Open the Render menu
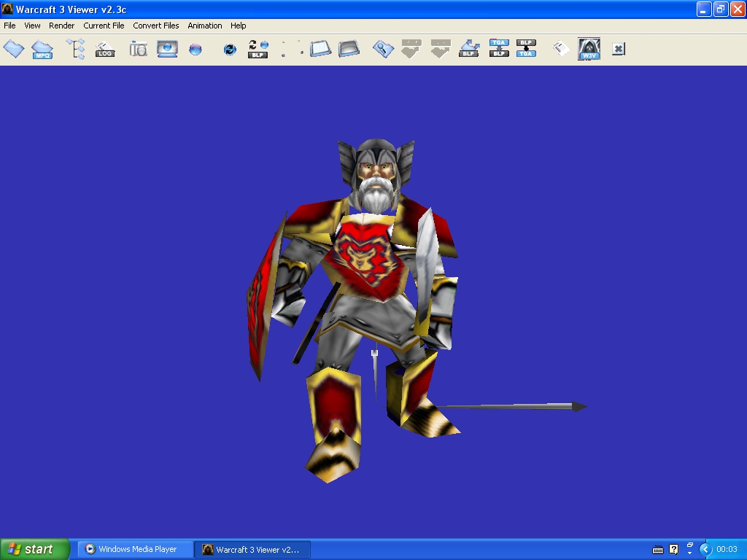The image size is (747, 560). point(61,26)
